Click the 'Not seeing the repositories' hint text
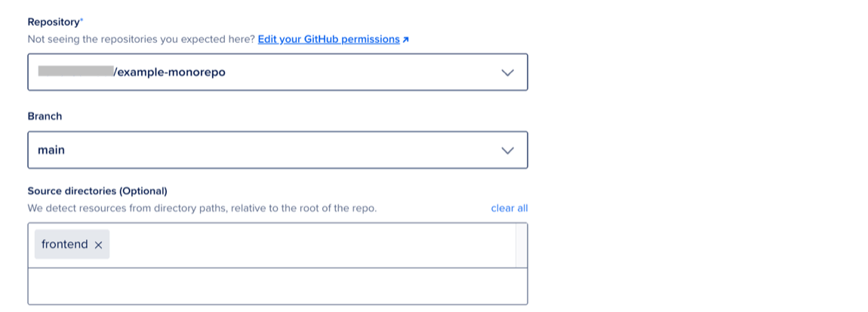The image size is (868, 312). pyautogui.click(x=141, y=39)
